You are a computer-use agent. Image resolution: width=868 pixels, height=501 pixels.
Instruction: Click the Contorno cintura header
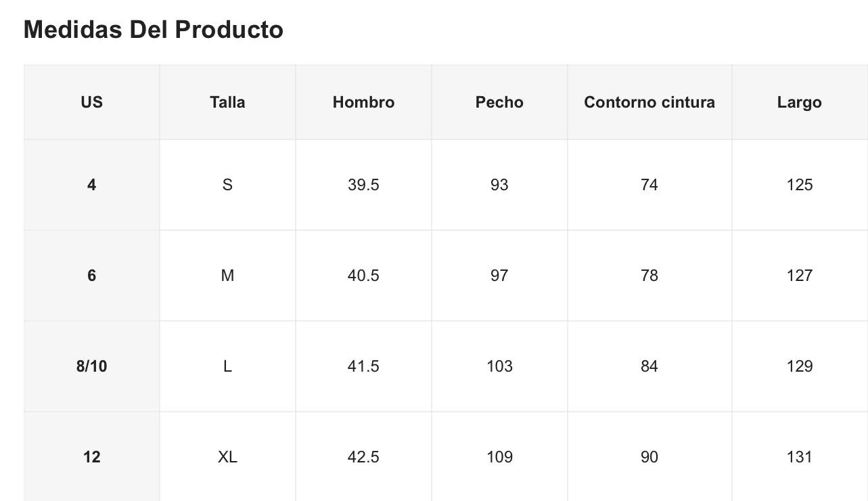point(649,102)
